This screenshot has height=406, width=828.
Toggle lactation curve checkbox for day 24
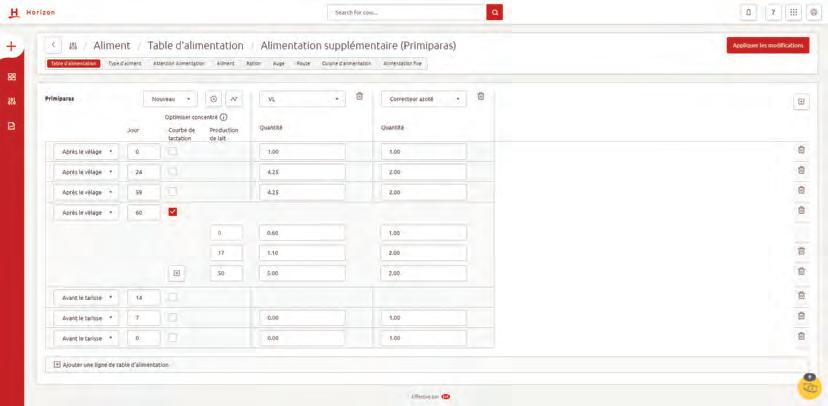[173, 172]
